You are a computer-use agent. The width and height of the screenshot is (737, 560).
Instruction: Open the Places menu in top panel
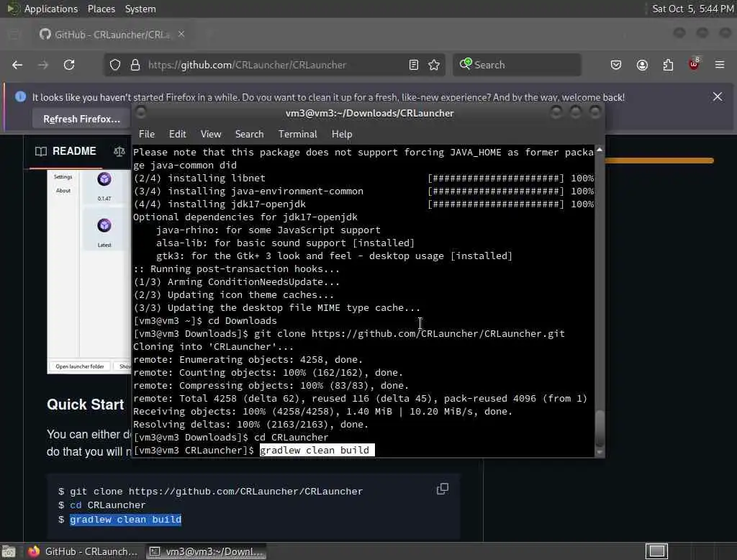(101, 9)
